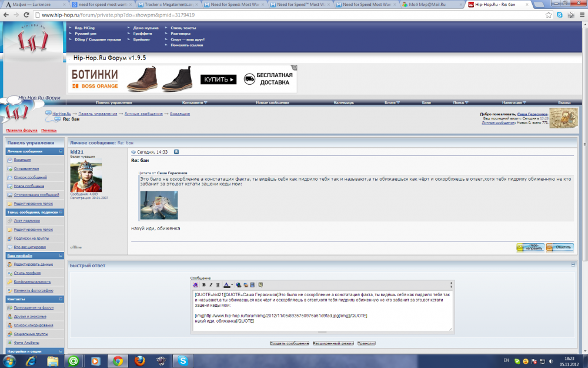Click the remove formatting icon in the editor

pyautogui.click(x=196, y=285)
